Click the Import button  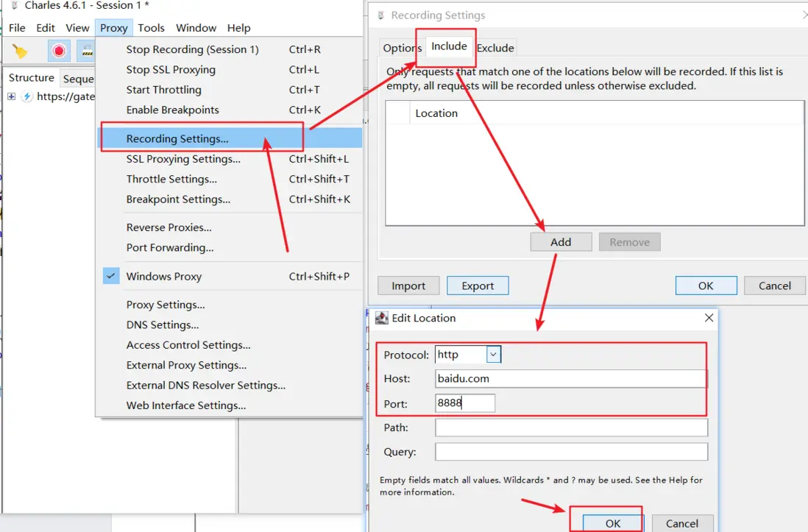tap(408, 285)
